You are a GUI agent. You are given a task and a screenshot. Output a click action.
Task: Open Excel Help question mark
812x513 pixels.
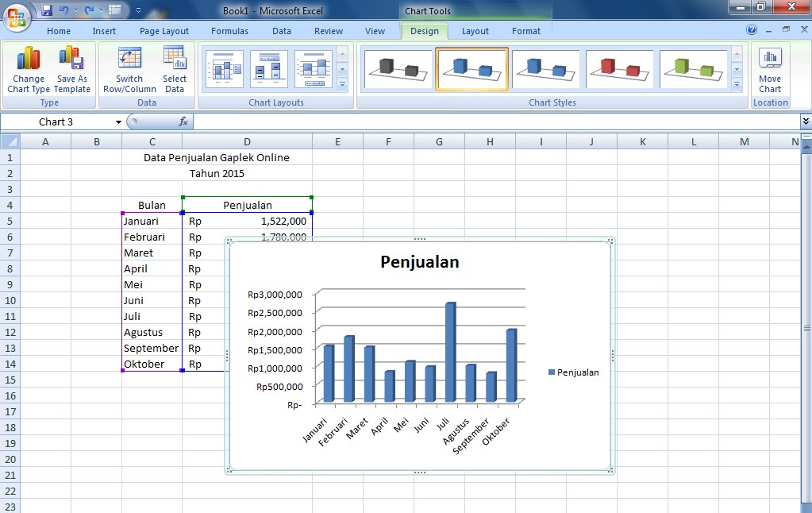coord(752,29)
